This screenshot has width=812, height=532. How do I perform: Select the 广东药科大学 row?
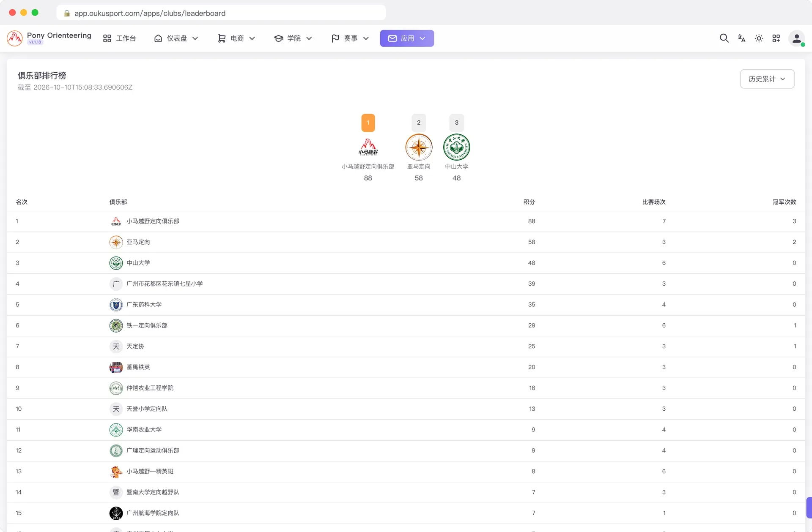coord(406,305)
